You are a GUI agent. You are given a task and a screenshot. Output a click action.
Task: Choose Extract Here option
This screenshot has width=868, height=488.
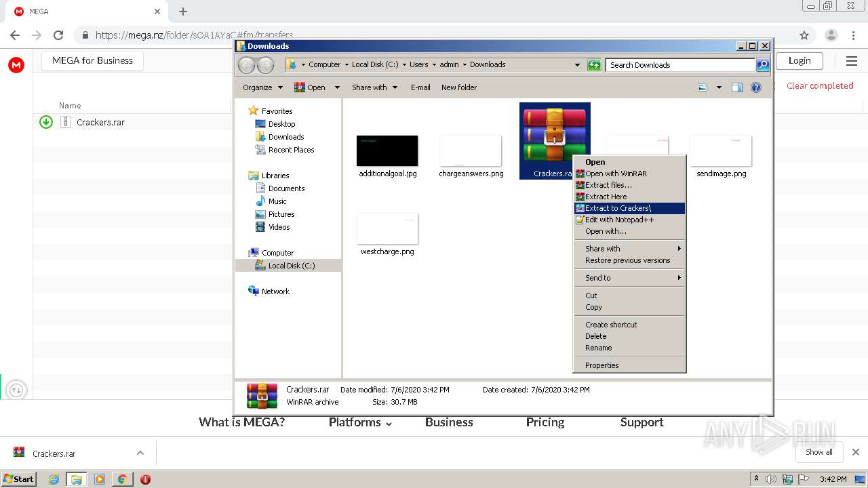pyautogui.click(x=629, y=197)
